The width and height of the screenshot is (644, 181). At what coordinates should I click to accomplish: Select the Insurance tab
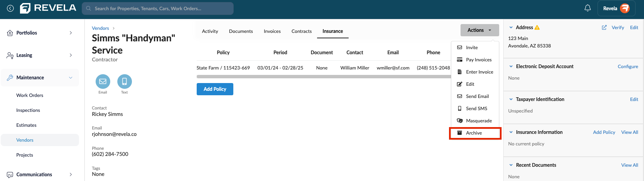[333, 31]
